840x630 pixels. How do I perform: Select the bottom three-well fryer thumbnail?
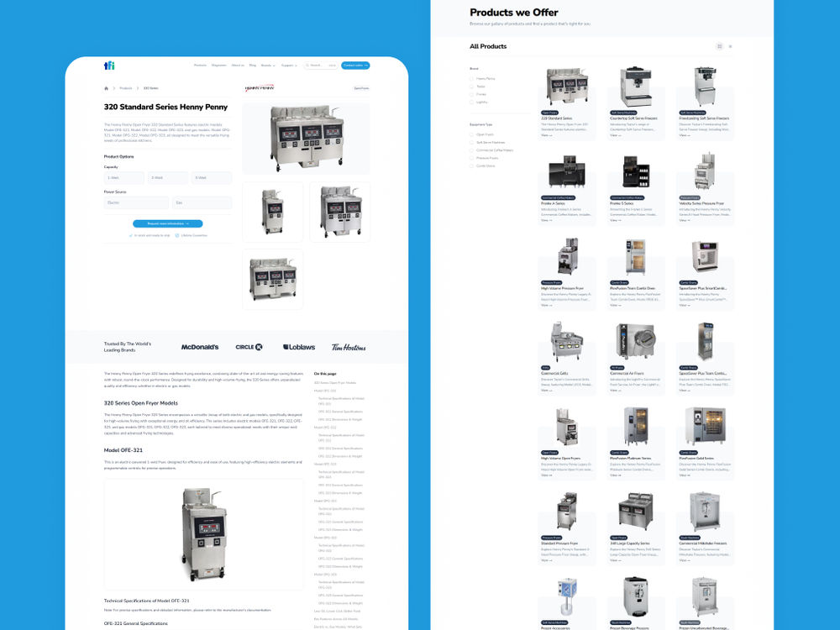pyautogui.click(x=273, y=279)
